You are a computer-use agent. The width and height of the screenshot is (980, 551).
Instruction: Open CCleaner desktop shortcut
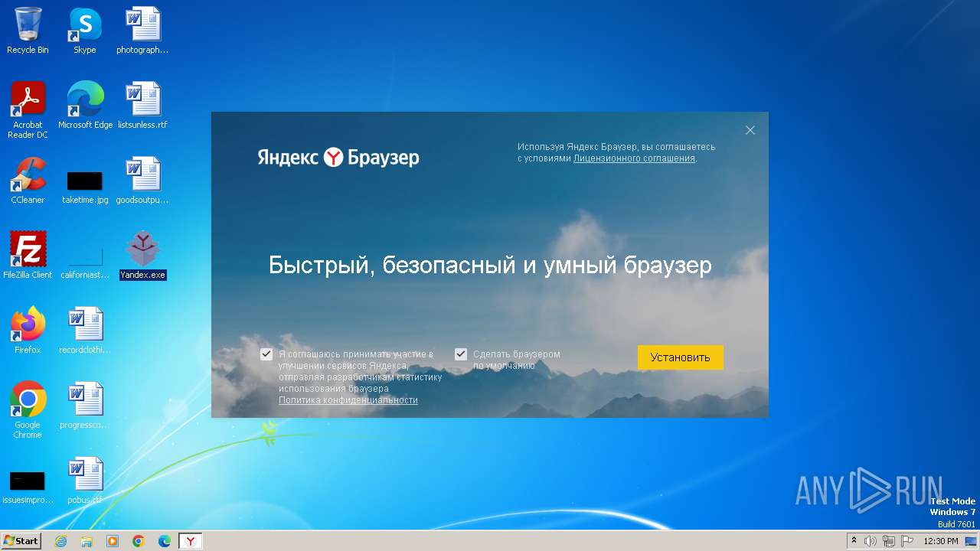28,181
